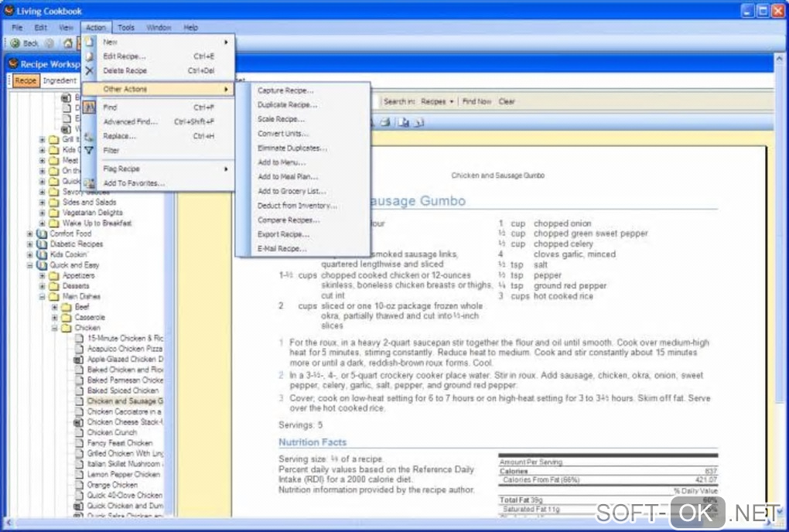Expand the Beef folder node
Image resolution: width=789 pixels, height=532 pixels.
point(55,307)
